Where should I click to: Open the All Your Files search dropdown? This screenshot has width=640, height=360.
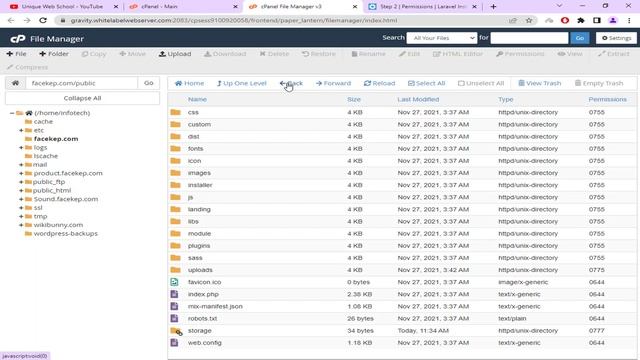(442, 38)
